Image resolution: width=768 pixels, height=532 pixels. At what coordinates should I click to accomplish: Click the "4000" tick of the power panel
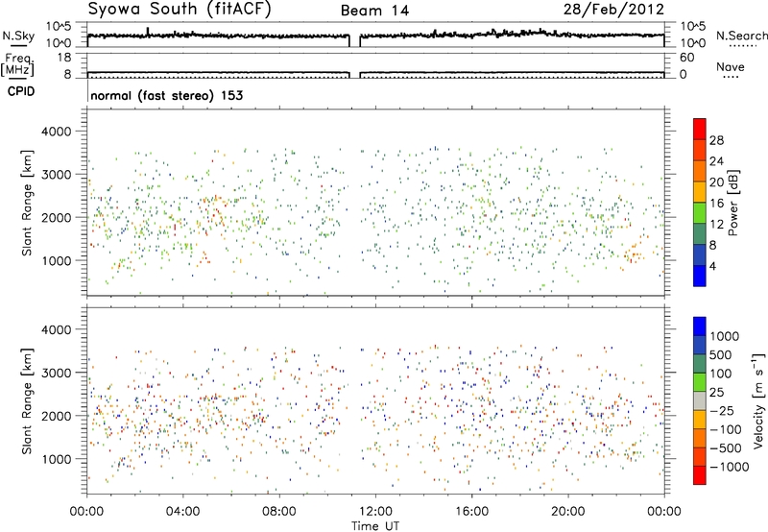(x=56, y=132)
